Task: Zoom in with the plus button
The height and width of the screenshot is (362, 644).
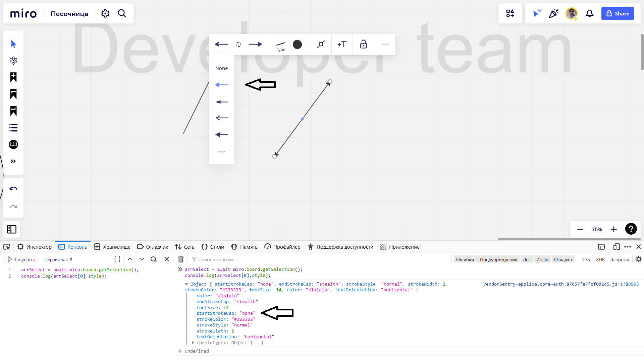Action: (614, 229)
